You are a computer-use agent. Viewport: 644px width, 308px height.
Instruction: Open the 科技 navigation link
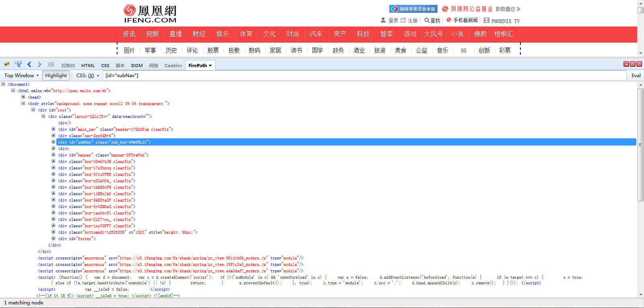[363, 34]
